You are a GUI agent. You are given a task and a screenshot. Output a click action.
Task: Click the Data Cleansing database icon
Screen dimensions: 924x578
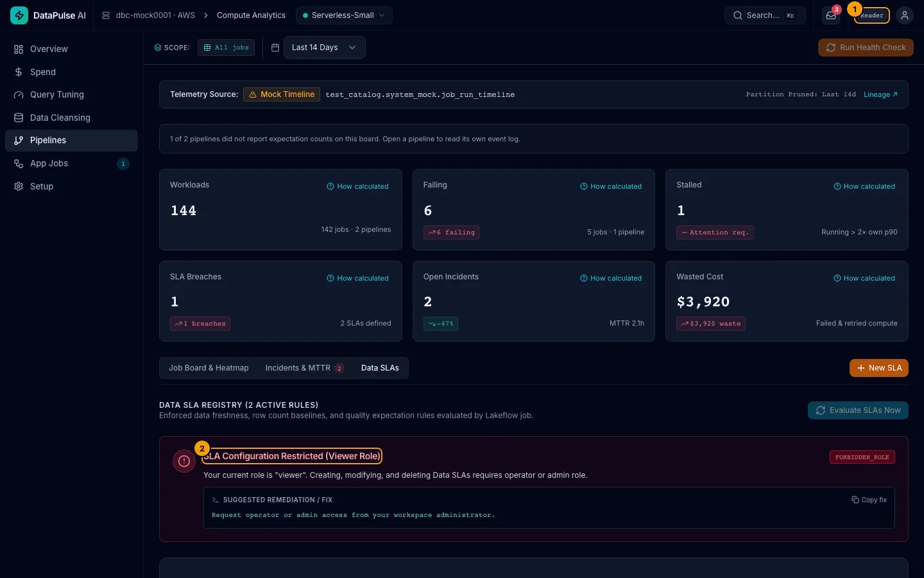click(x=19, y=118)
